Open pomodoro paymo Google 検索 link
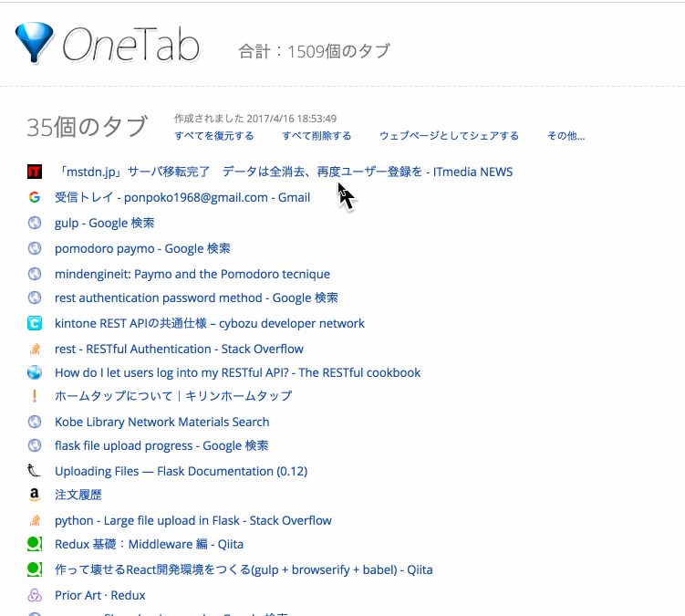 pos(142,248)
